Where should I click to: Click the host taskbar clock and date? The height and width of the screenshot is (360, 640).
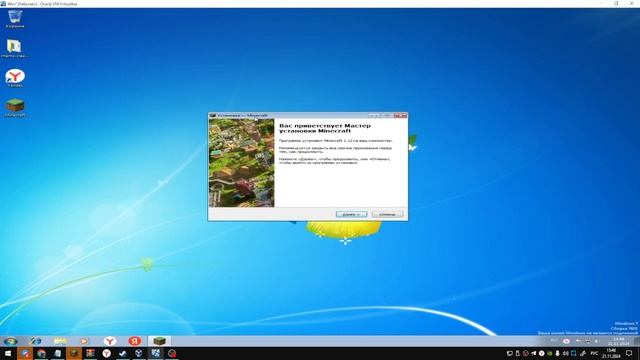(x=611, y=353)
